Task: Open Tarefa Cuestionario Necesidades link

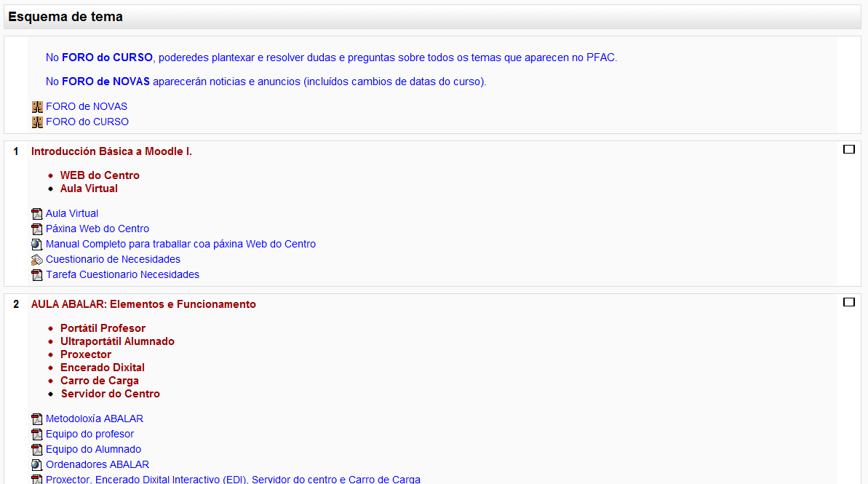Action: coord(122,275)
